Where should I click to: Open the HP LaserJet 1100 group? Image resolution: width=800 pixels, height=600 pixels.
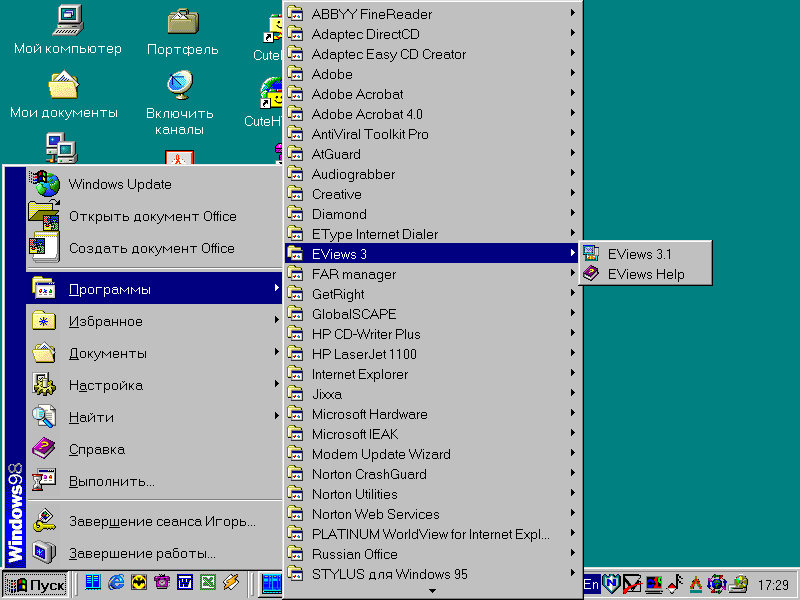tap(433, 354)
